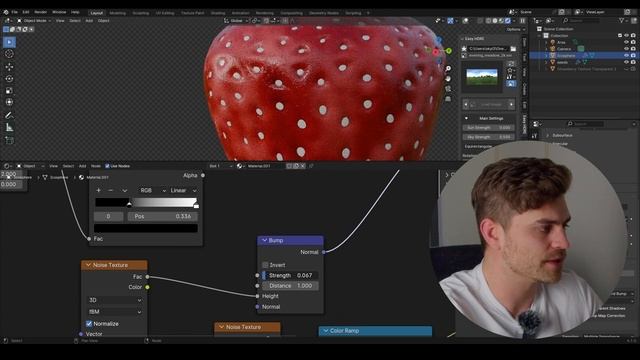This screenshot has height=360, width=640.
Task: Click the color stop Pos field
Action: click(163, 216)
